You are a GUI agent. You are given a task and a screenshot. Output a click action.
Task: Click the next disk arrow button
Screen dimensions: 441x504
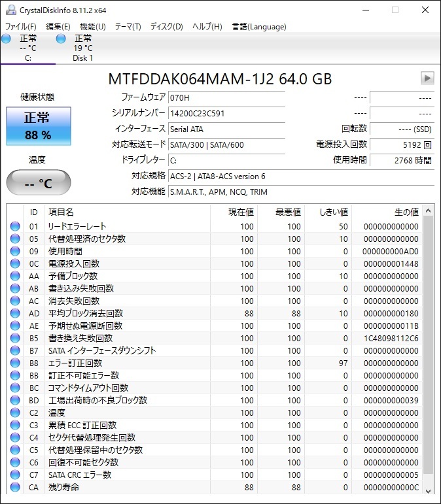(x=427, y=78)
